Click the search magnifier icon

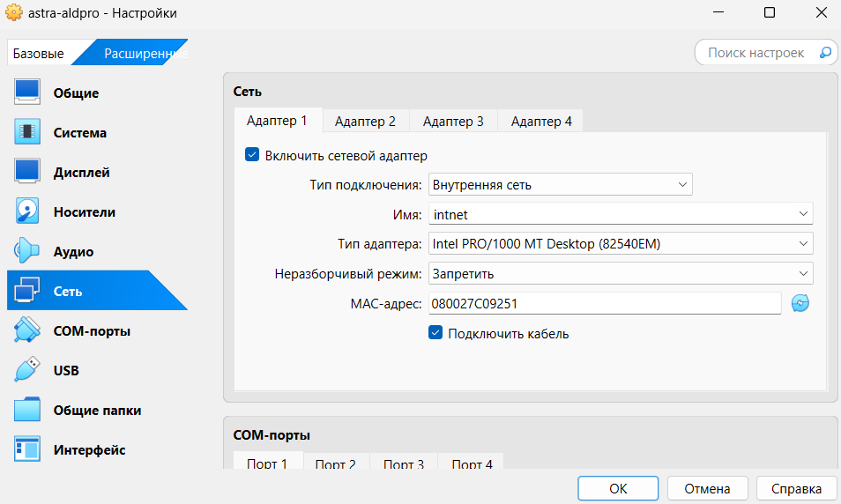pyautogui.click(x=825, y=53)
